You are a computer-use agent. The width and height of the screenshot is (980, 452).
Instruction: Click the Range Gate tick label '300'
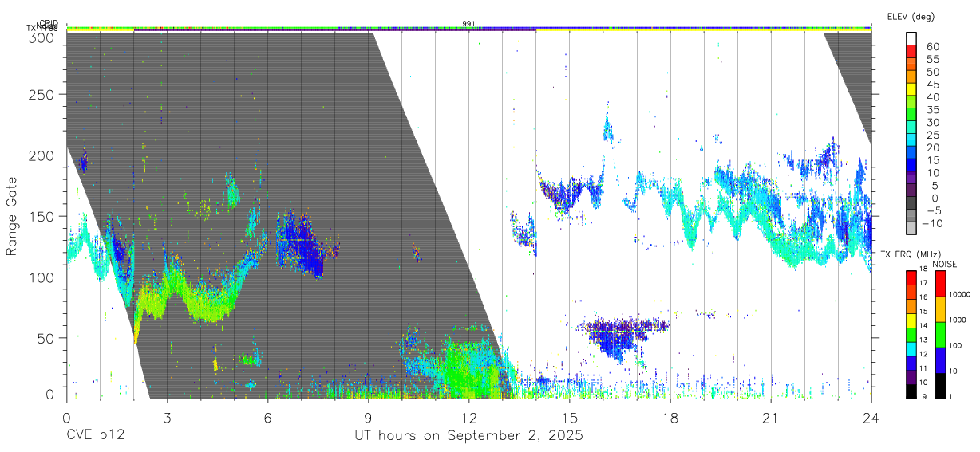[42, 37]
